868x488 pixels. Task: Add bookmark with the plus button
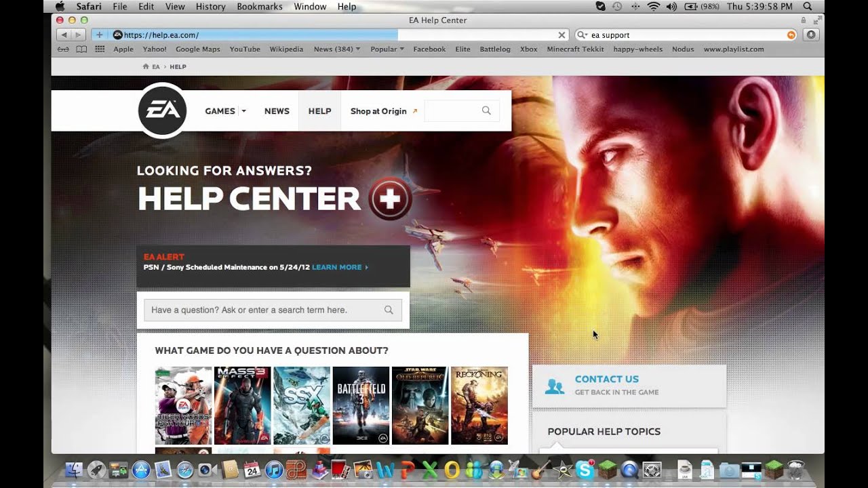(x=99, y=35)
